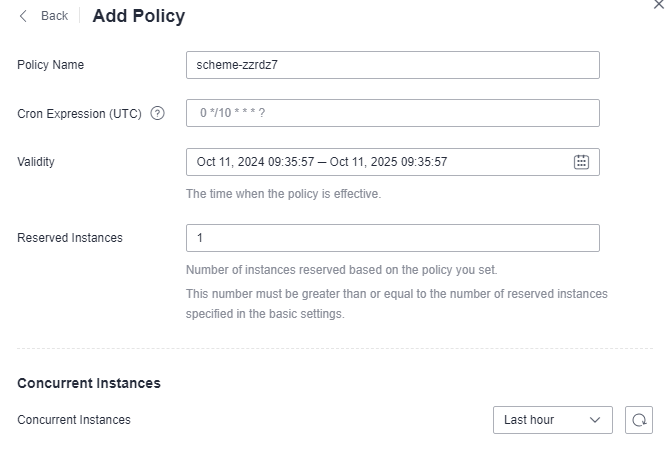Screen dimensions: 669x463
Task: Open the Validity calendar picker icon
Action: coord(581,162)
